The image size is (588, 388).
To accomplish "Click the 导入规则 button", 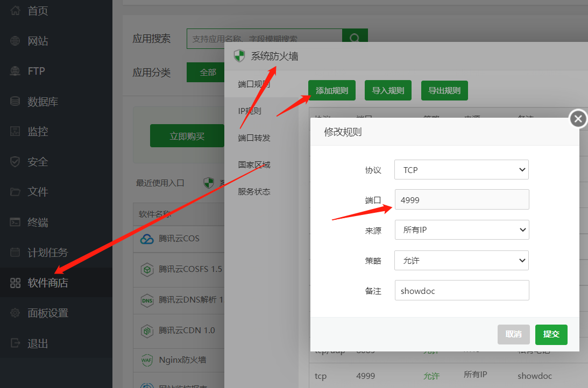I will [x=388, y=90].
